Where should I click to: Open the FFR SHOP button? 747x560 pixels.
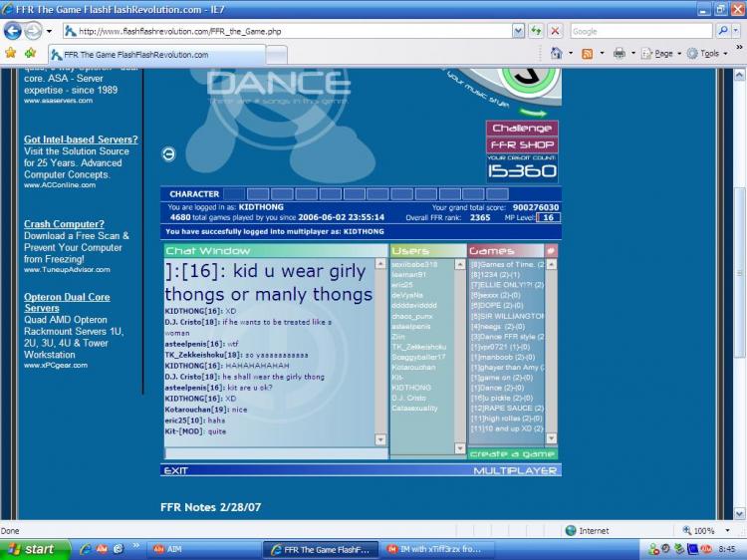coord(522,144)
